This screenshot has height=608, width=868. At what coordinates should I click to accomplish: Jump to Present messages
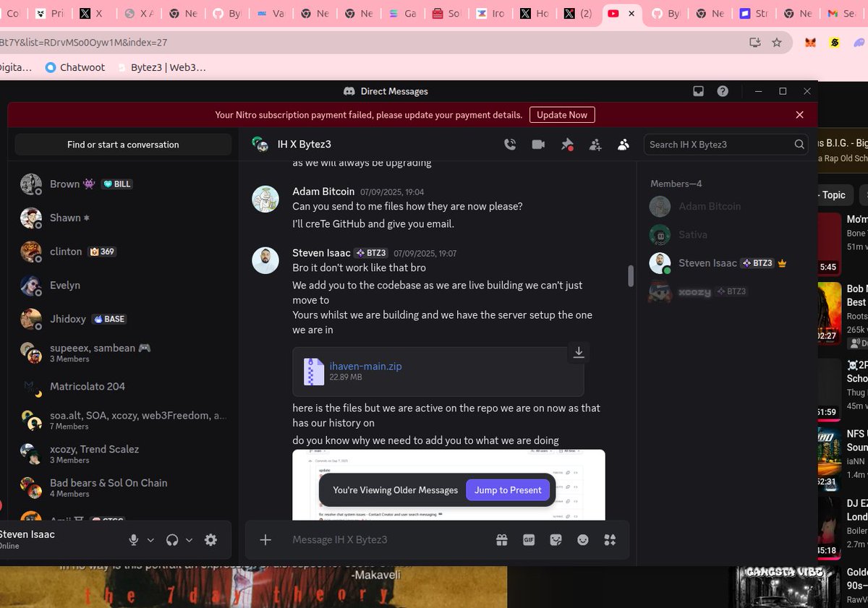(x=508, y=490)
